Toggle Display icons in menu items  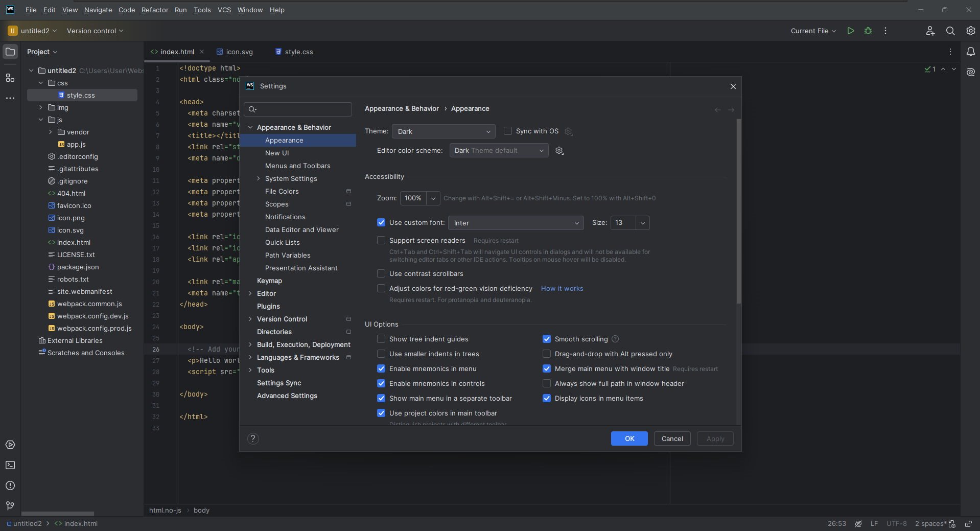[x=547, y=398]
